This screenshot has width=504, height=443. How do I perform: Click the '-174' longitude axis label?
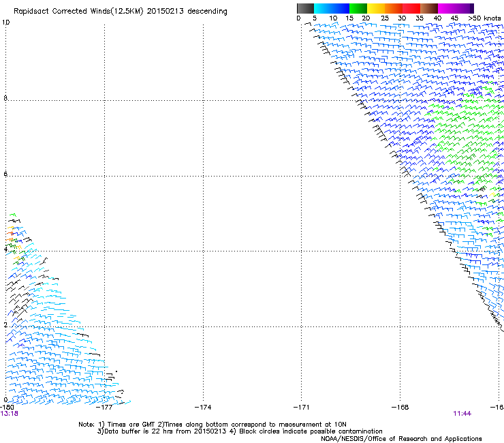(203, 408)
